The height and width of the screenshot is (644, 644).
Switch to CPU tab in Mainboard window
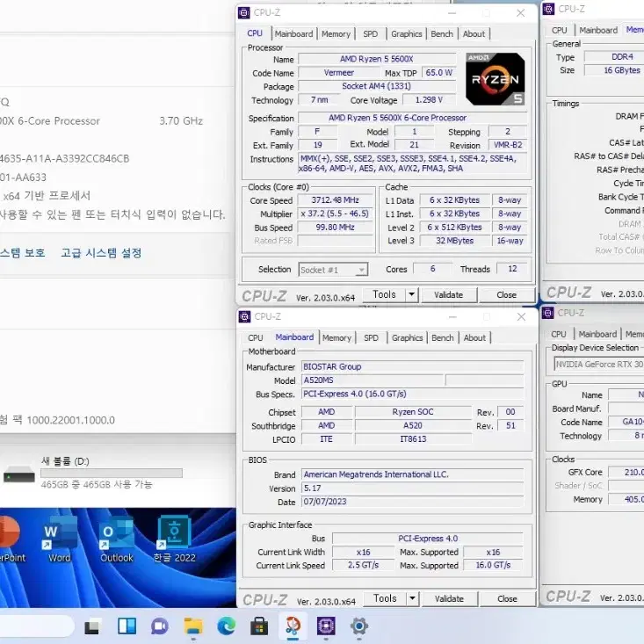(256, 338)
